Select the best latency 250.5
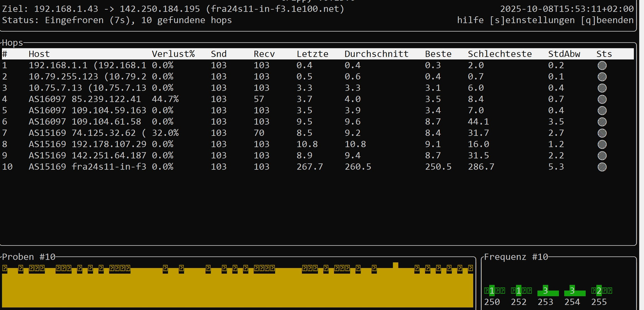This screenshot has width=644, height=310. pyautogui.click(x=438, y=167)
